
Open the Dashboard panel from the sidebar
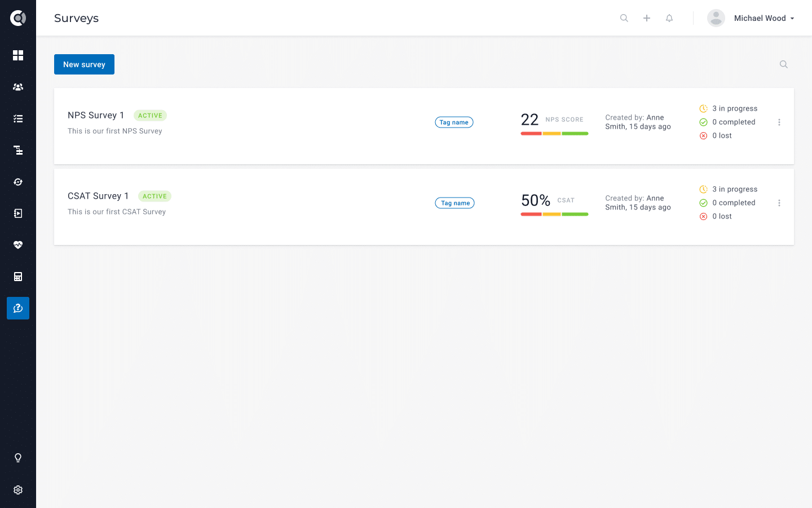(18, 55)
